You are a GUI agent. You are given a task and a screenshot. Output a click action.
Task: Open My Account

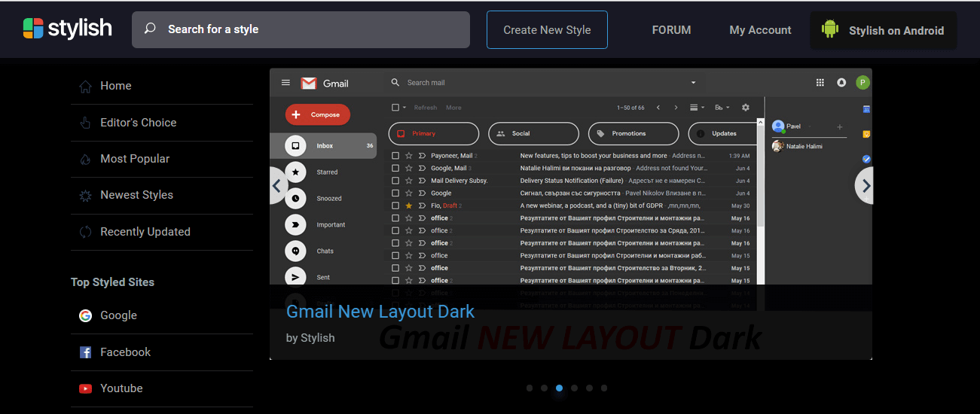(x=760, y=30)
